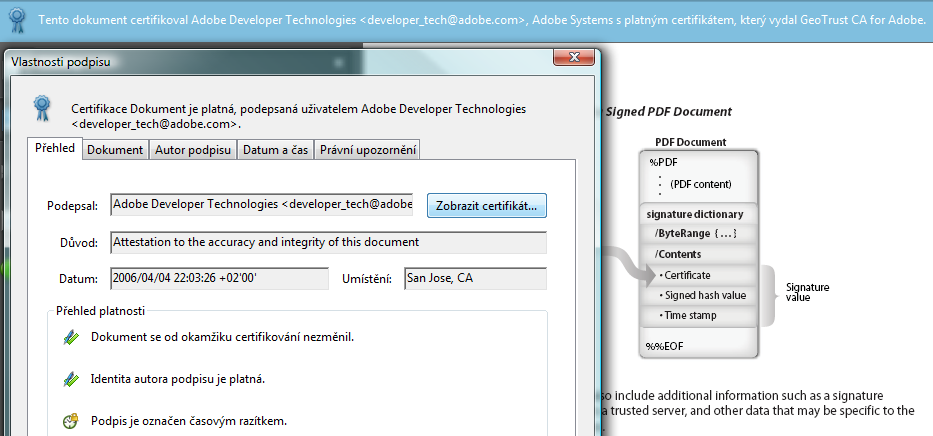933x436 pixels.
Task: Click '%%EOF' in the diagram
Action: (664, 346)
